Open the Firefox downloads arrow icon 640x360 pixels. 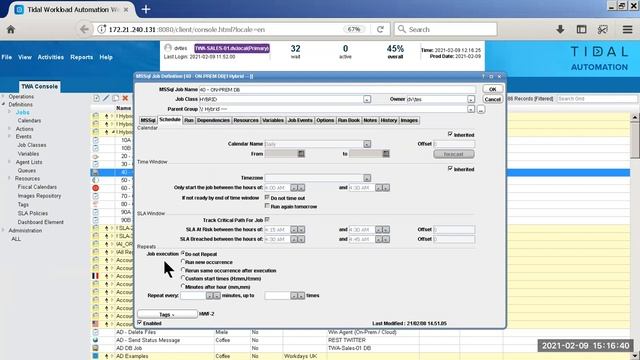[560, 29]
